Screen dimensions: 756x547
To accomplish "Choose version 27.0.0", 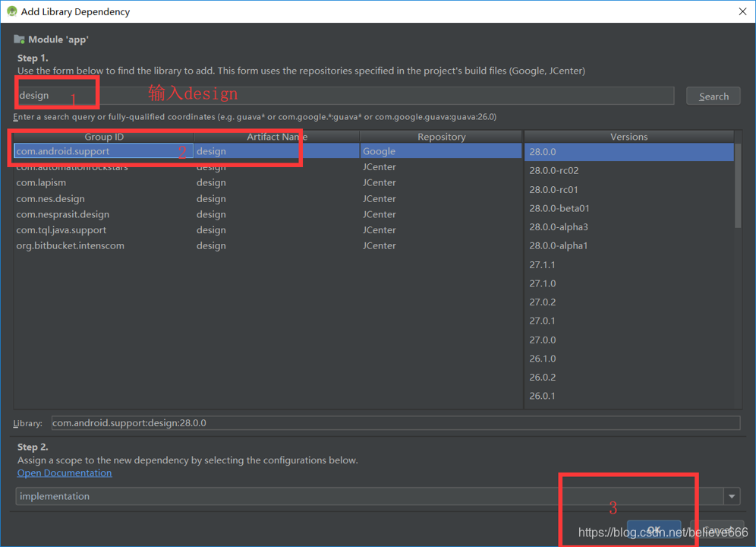I will (x=628, y=340).
